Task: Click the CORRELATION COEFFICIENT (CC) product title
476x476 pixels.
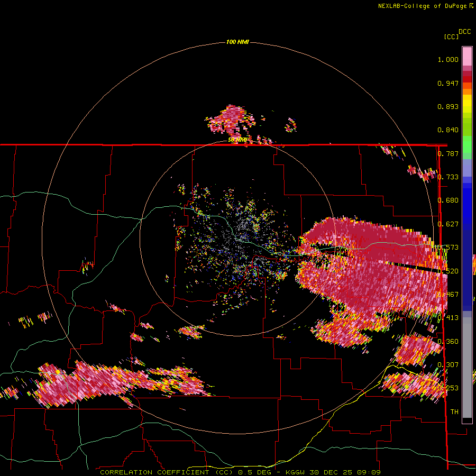Action: tap(167, 472)
